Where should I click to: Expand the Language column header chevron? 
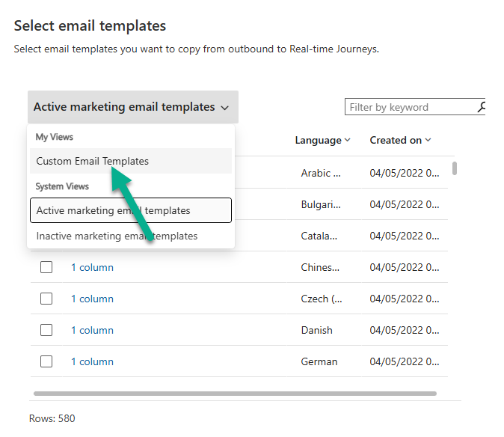[348, 141]
